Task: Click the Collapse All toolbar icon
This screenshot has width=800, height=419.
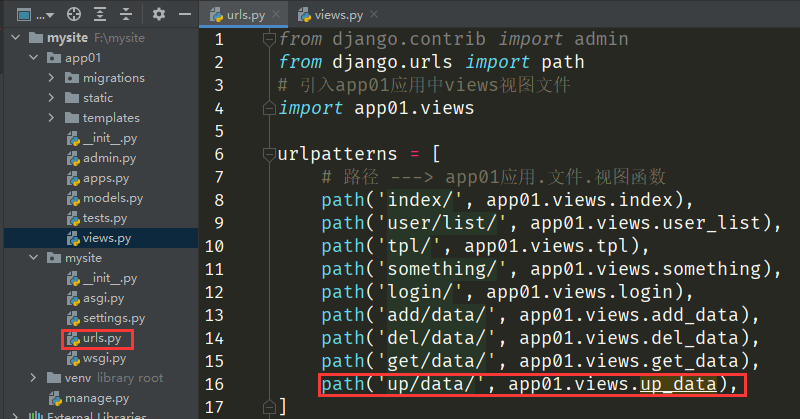Action: (126, 15)
